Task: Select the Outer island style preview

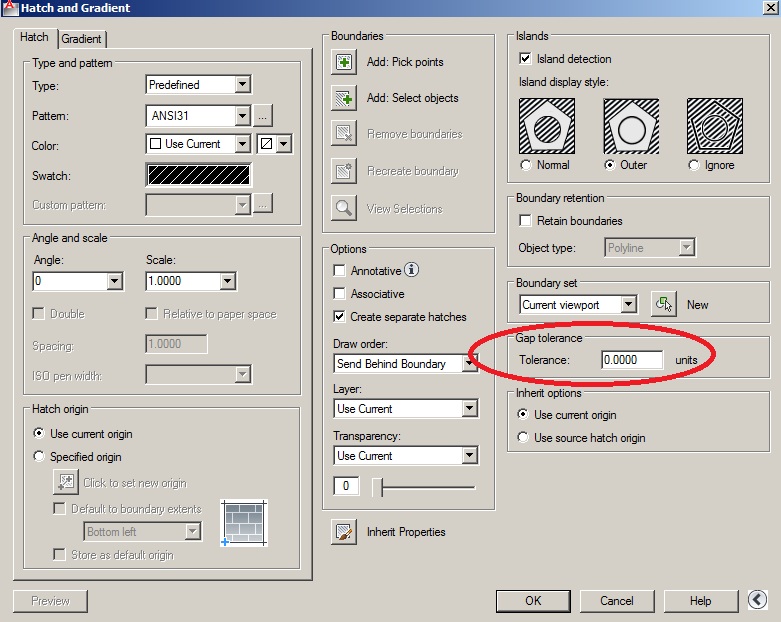Action: point(631,126)
